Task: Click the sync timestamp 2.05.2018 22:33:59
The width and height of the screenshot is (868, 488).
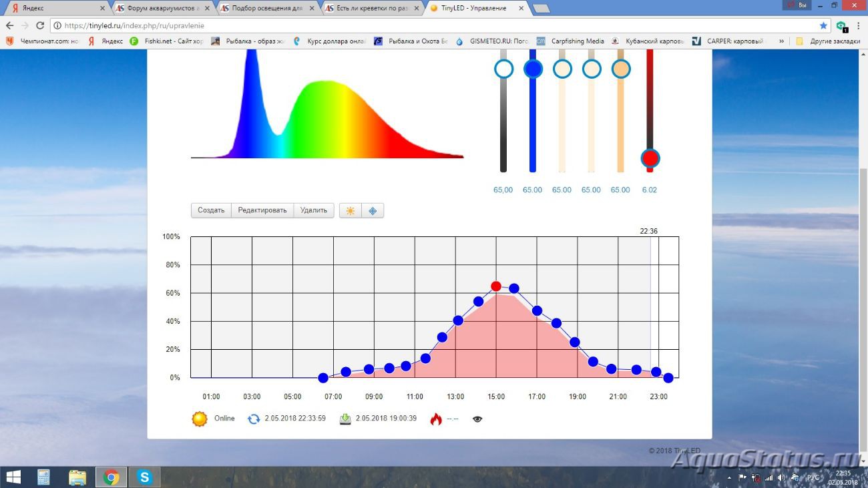Action: [295, 419]
